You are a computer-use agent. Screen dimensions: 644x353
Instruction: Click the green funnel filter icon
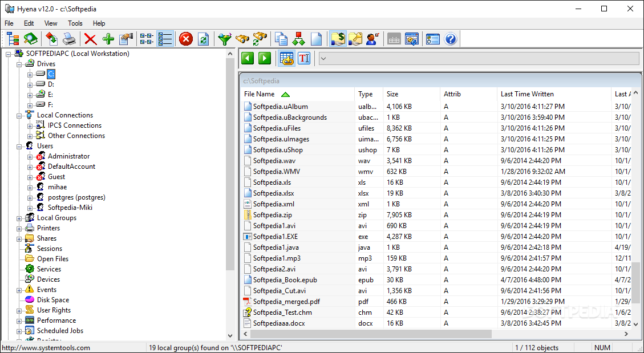[224, 39]
